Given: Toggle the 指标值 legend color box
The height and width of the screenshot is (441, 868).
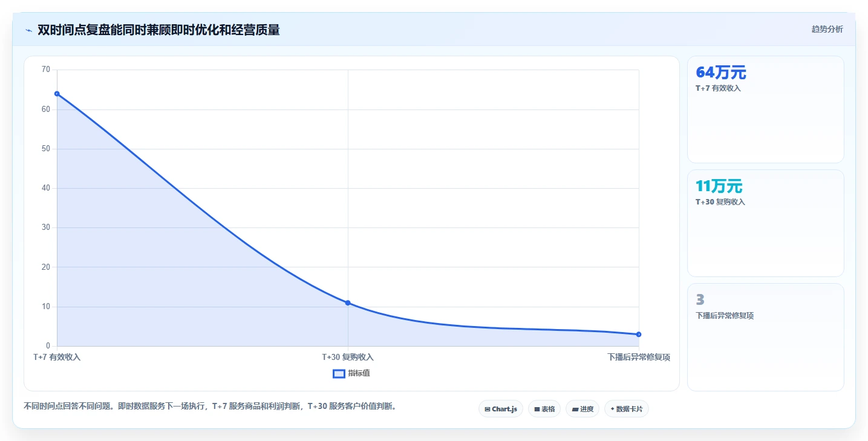Looking at the screenshot, I should tap(339, 373).
